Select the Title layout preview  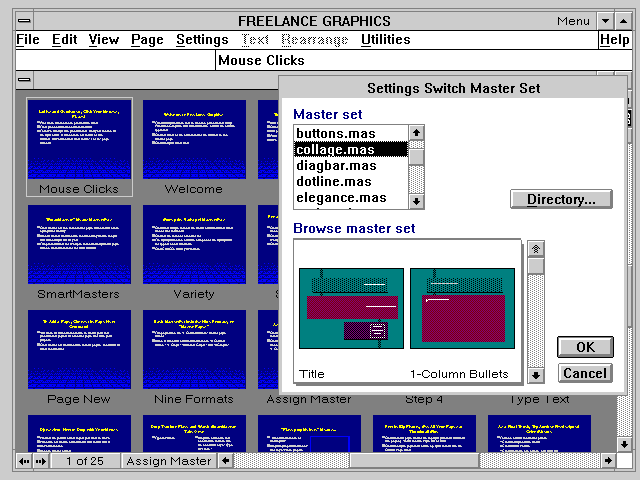351,309
